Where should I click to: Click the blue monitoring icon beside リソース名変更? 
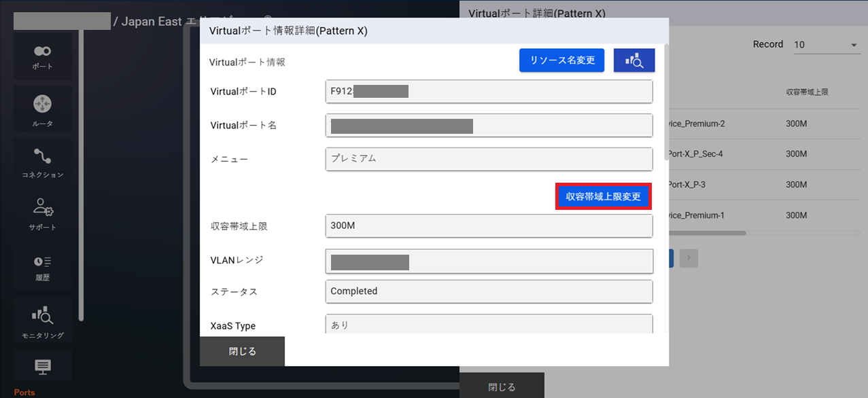point(633,60)
